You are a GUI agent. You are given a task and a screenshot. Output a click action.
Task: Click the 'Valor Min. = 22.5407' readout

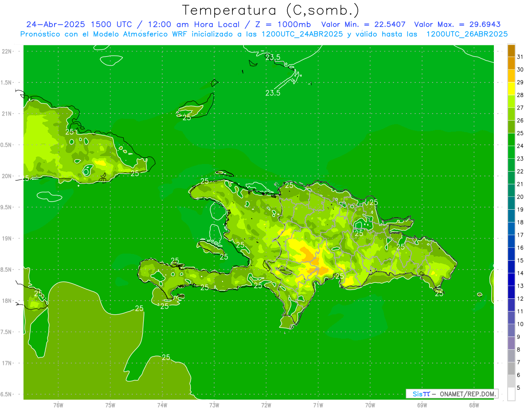pos(364,24)
